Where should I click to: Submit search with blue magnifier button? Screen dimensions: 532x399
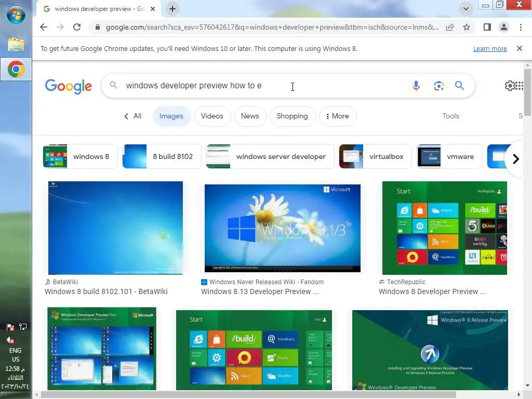[459, 86]
